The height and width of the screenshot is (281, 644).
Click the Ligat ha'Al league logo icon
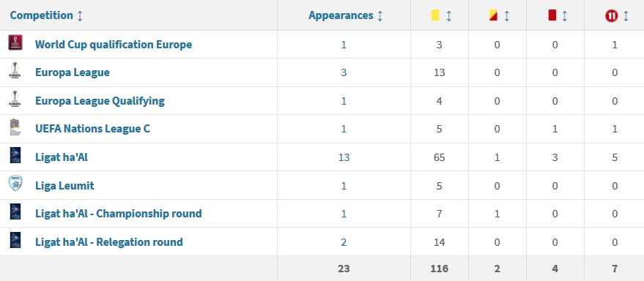tap(15, 155)
